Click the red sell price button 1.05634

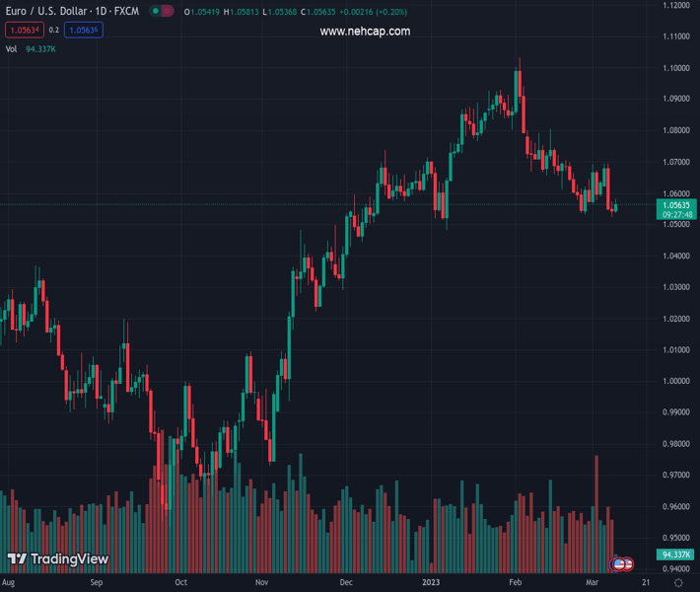pos(23,30)
